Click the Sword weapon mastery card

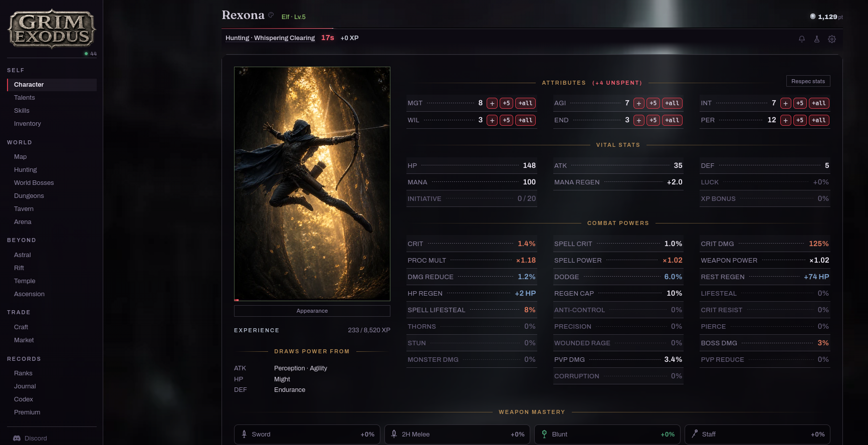pos(307,434)
